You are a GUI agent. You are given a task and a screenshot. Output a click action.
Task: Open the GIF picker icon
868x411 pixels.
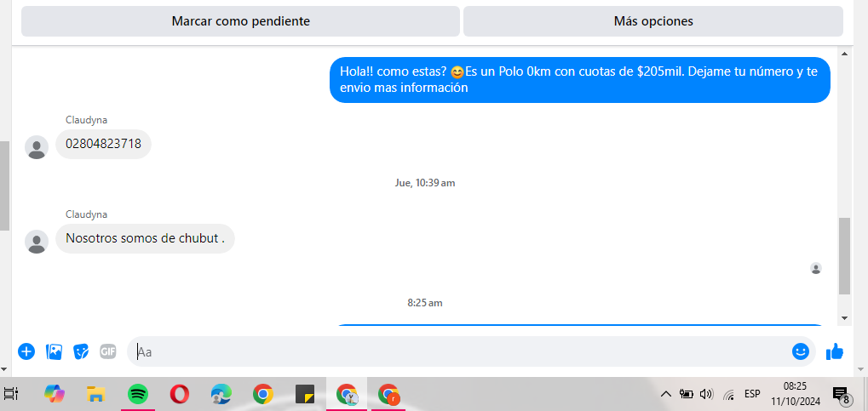(108, 351)
